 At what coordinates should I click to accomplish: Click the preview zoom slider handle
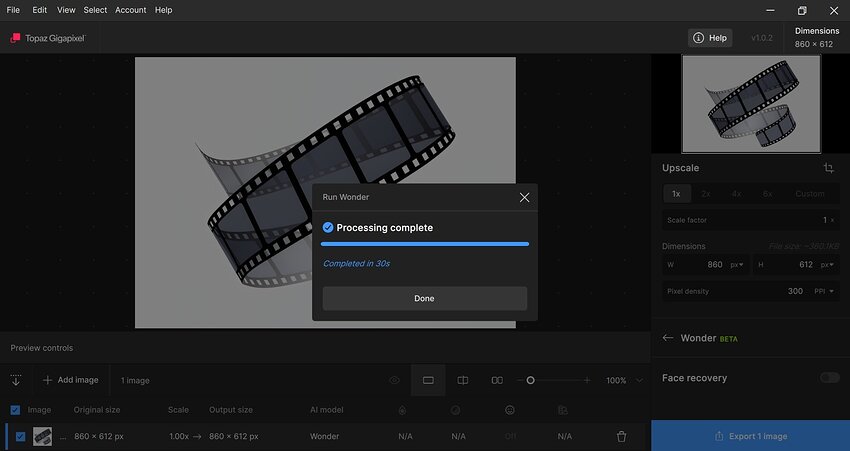coord(530,380)
